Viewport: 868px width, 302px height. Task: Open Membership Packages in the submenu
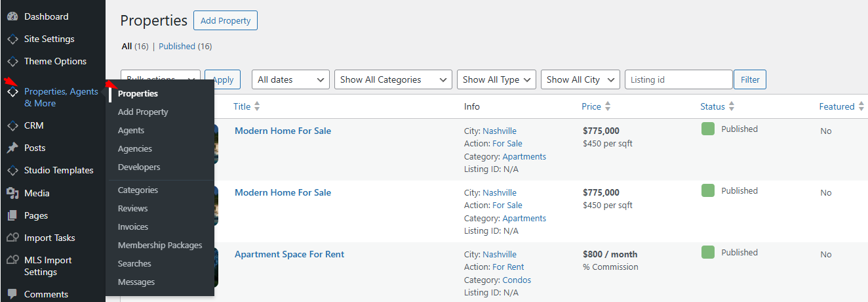[x=160, y=246]
